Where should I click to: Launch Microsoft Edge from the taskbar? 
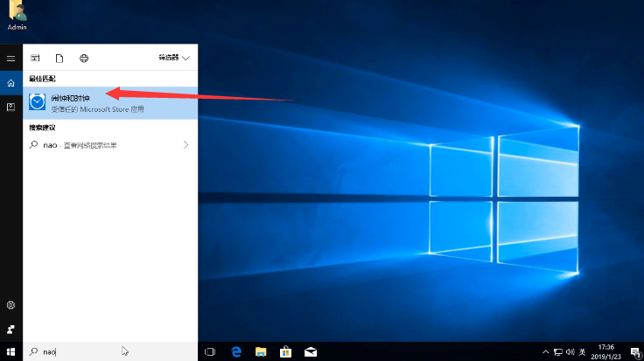(235, 351)
